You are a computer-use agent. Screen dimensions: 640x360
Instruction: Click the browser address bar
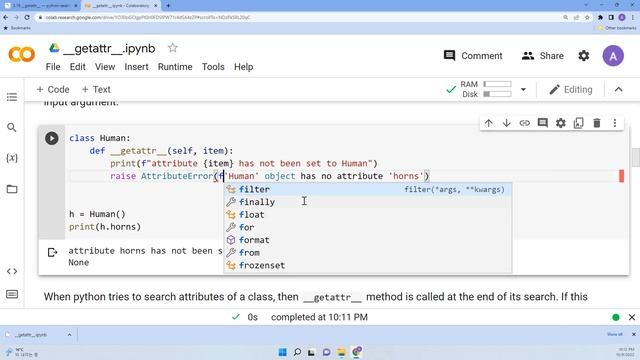[300, 18]
